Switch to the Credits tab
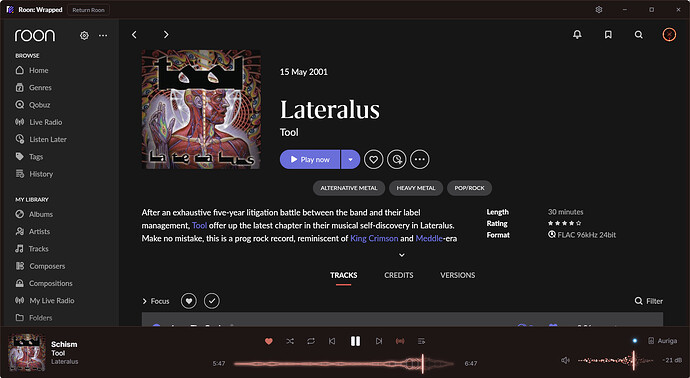Viewport: 690px width, 378px height. coord(399,275)
